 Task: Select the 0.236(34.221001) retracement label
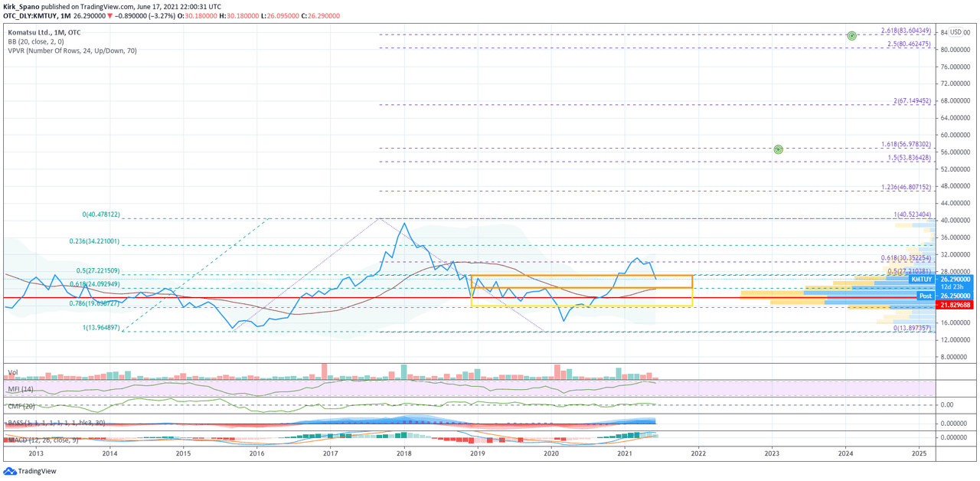coord(96,241)
